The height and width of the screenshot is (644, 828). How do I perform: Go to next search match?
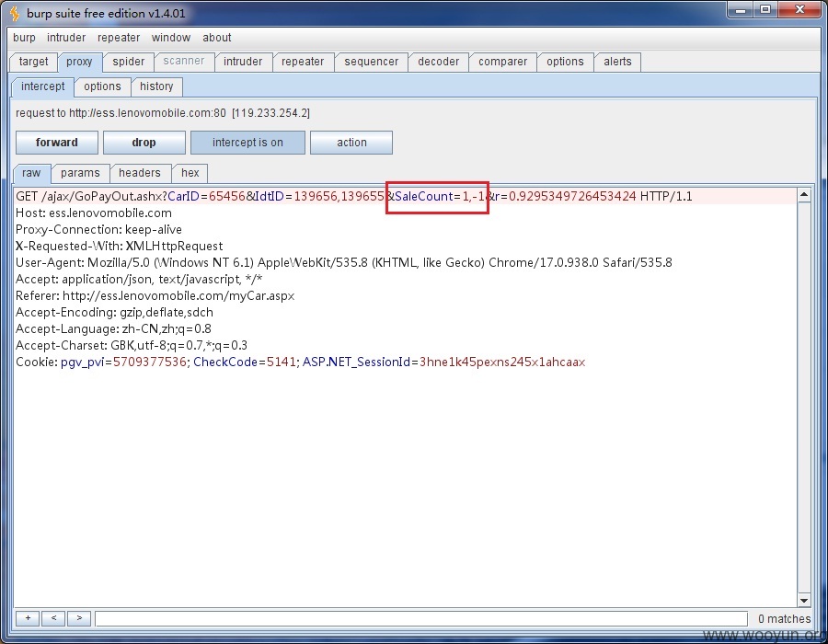point(79,618)
